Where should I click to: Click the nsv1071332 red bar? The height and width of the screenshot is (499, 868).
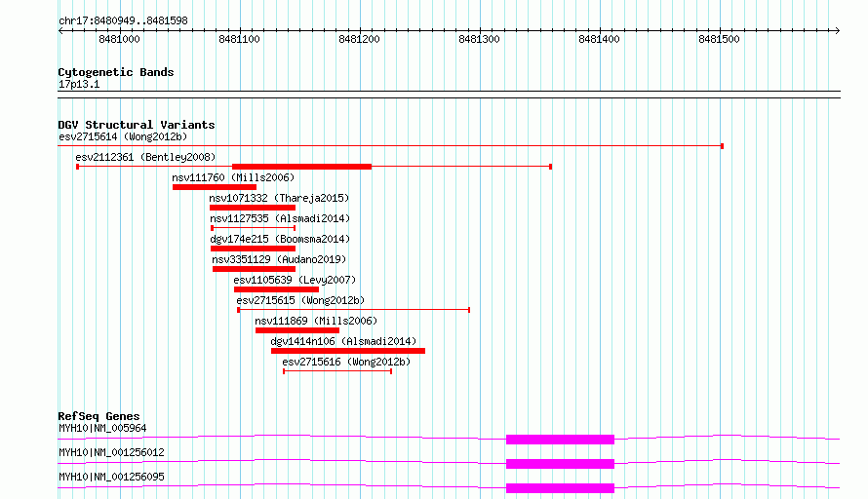coord(253,208)
